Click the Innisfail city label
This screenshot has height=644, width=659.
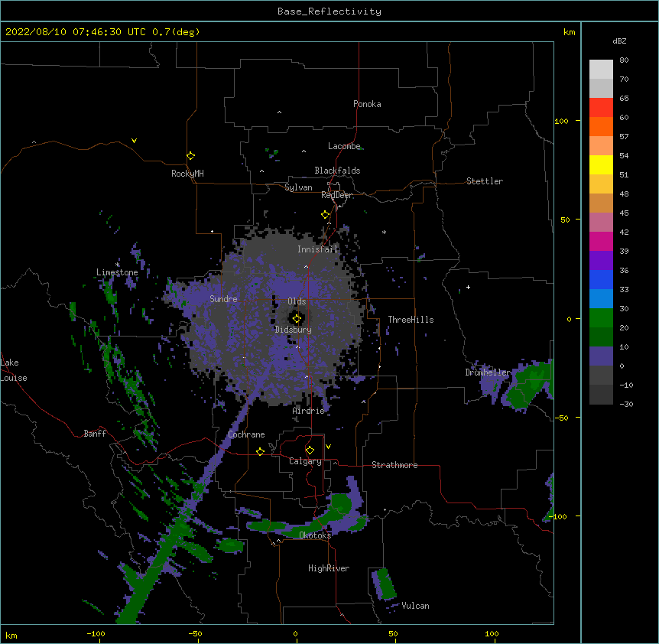coord(318,249)
